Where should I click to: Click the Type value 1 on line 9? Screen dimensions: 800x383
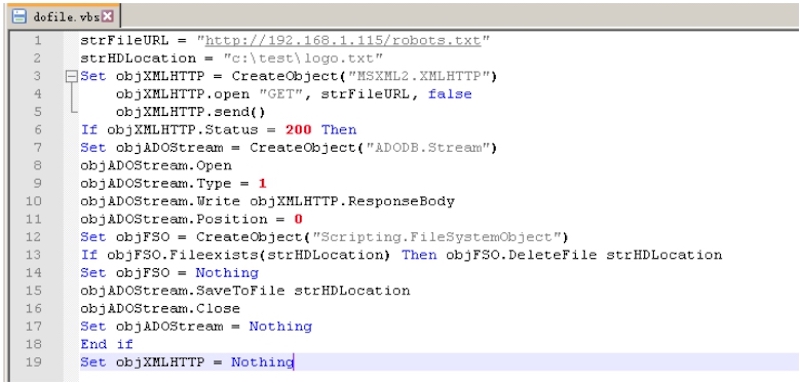(263, 184)
